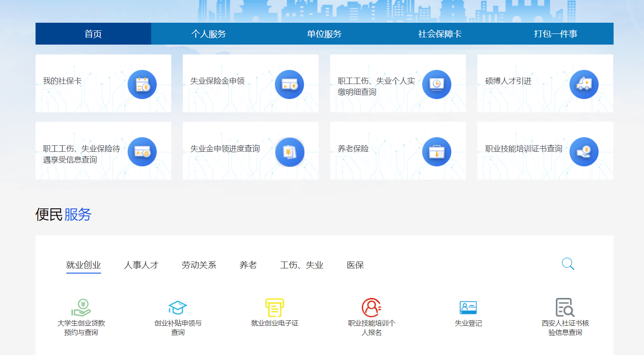
Task: Open 硕博人才引进 text link
Action: coord(508,81)
